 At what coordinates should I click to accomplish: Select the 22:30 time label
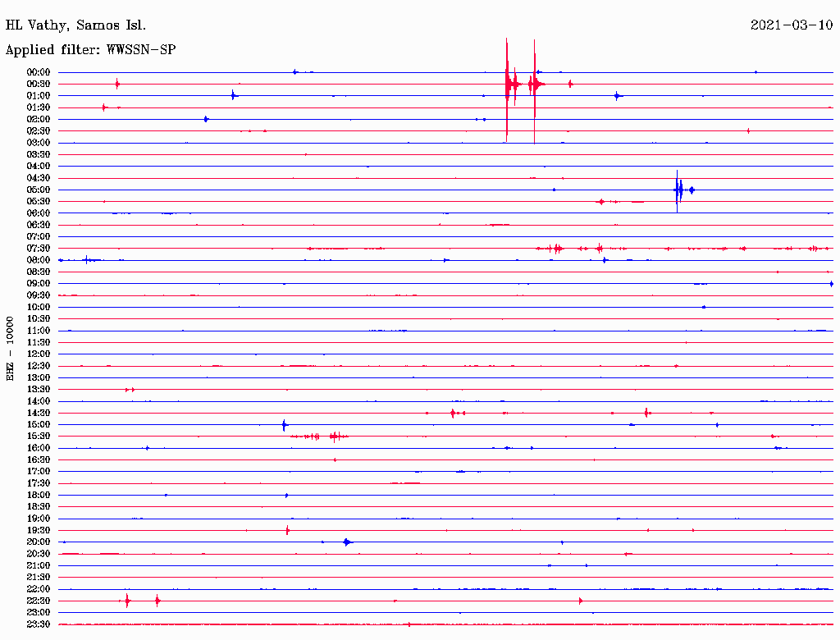pyautogui.click(x=39, y=601)
